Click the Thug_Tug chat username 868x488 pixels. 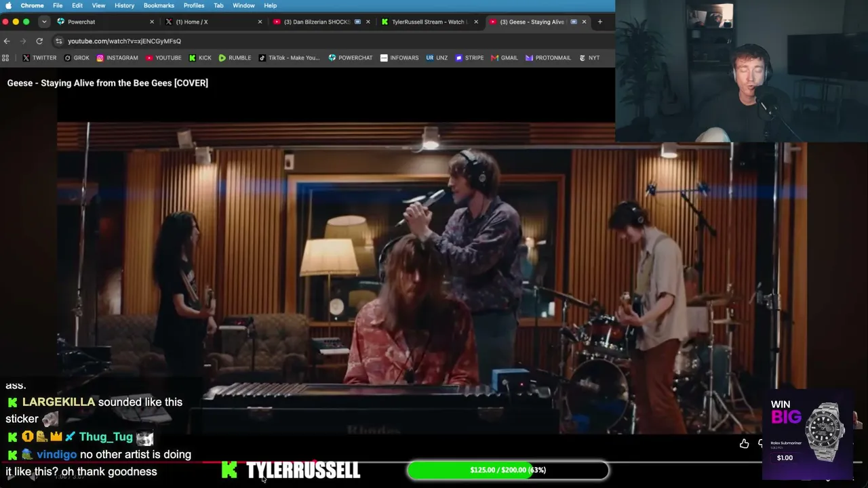tap(106, 437)
